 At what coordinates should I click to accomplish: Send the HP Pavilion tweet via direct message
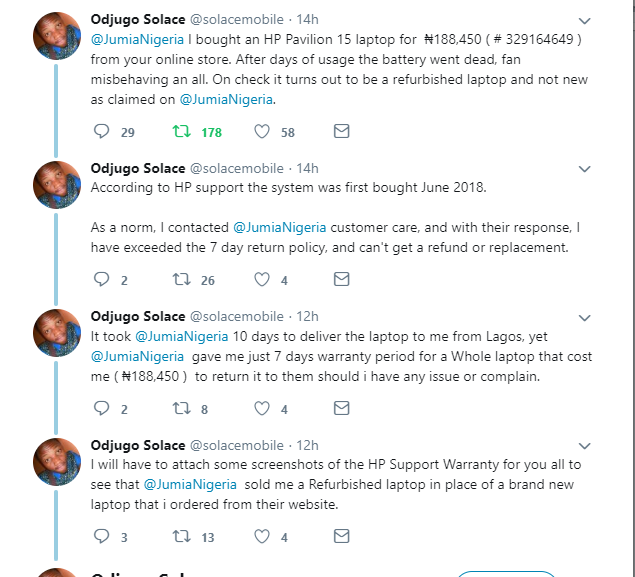(341, 132)
